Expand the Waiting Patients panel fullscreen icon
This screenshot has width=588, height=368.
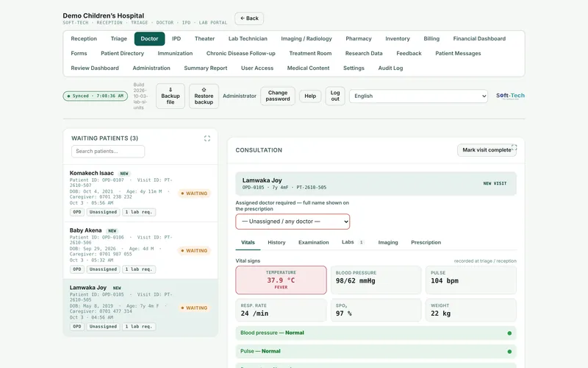click(207, 138)
